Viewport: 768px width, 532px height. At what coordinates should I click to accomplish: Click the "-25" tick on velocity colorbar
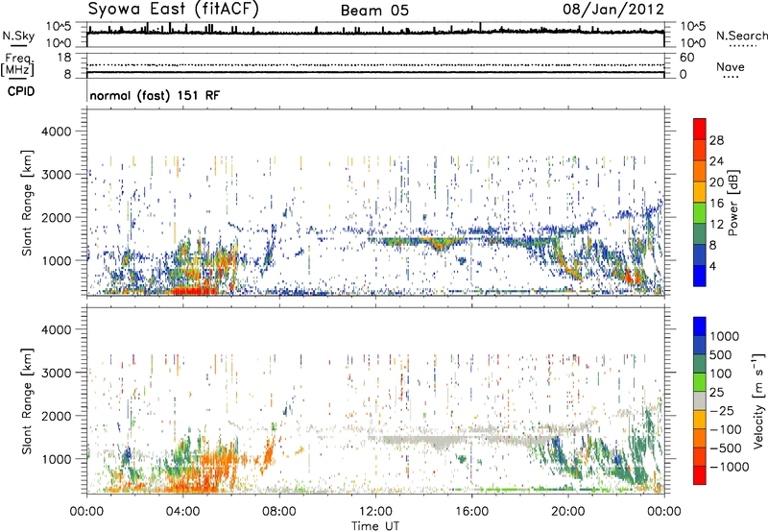click(x=722, y=411)
